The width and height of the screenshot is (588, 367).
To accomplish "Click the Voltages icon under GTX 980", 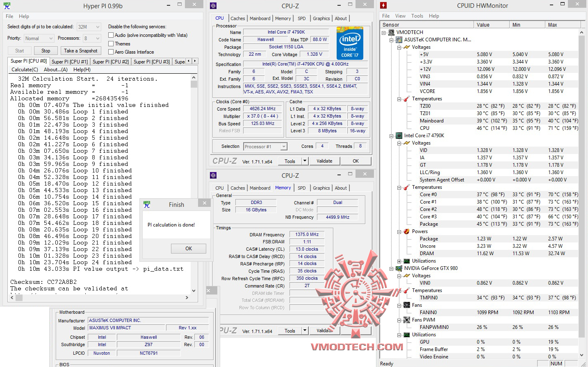I will click(x=407, y=276).
